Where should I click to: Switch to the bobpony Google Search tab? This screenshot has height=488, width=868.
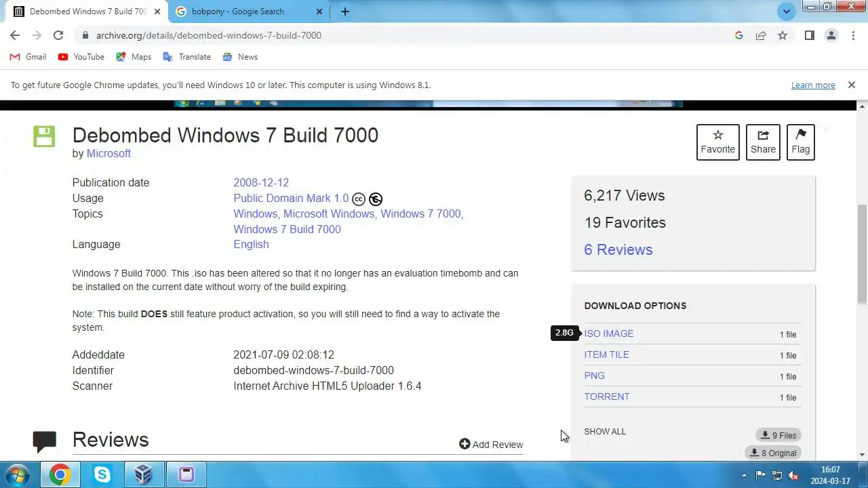point(248,12)
